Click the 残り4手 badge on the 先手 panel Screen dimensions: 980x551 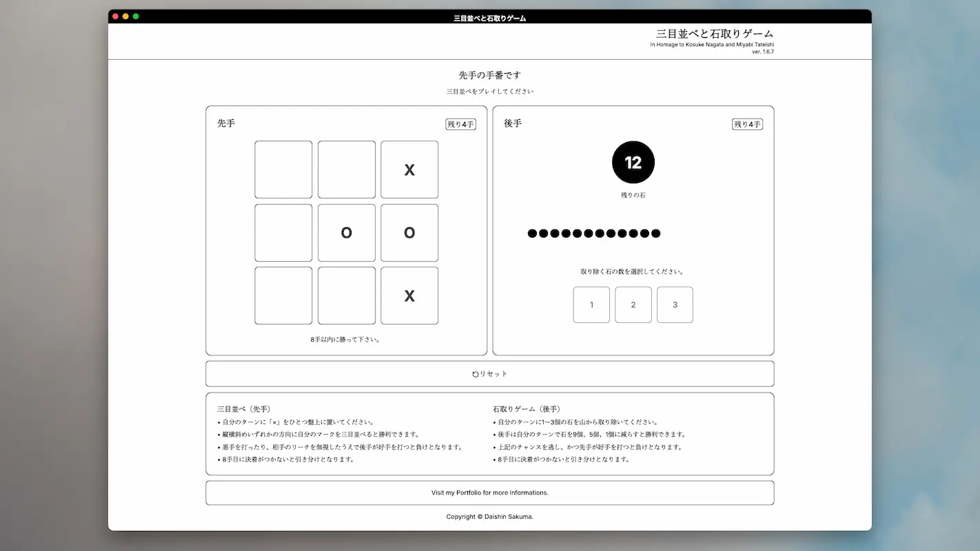pos(461,124)
